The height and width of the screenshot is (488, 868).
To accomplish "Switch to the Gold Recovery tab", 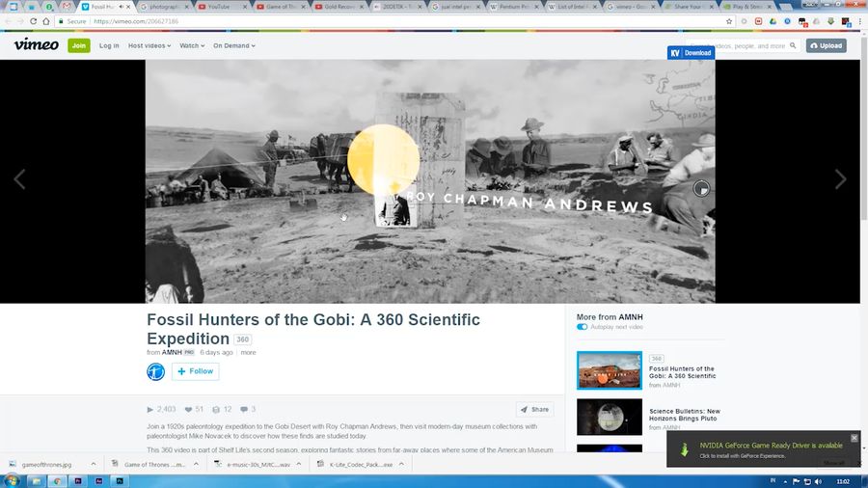I will coord(339,7).
